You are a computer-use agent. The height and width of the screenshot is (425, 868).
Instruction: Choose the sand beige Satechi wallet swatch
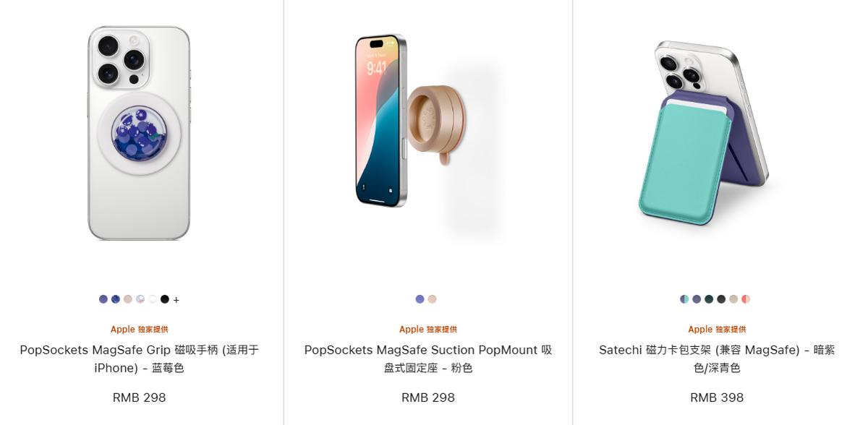(733, 299)
